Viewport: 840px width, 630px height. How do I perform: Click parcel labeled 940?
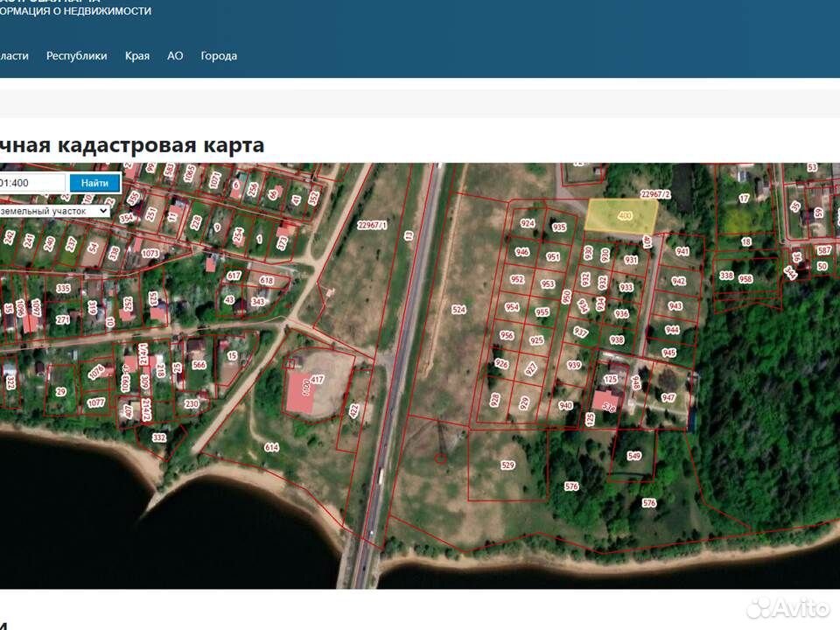[x=565, y=405]
